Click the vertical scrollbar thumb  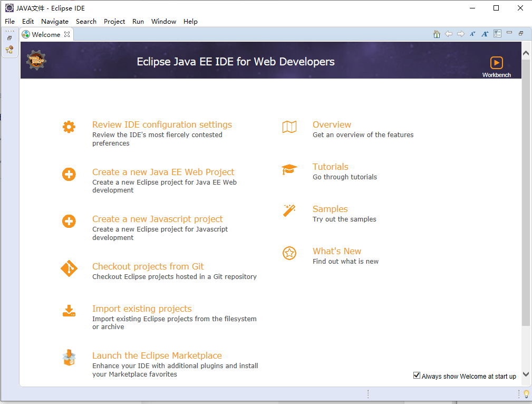[x=526, y=192]
